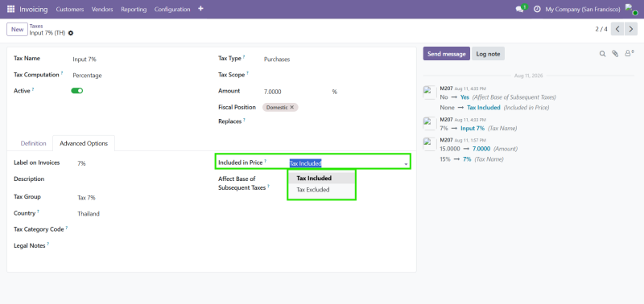Open the activities clock icon

click(x=537, y=9)
